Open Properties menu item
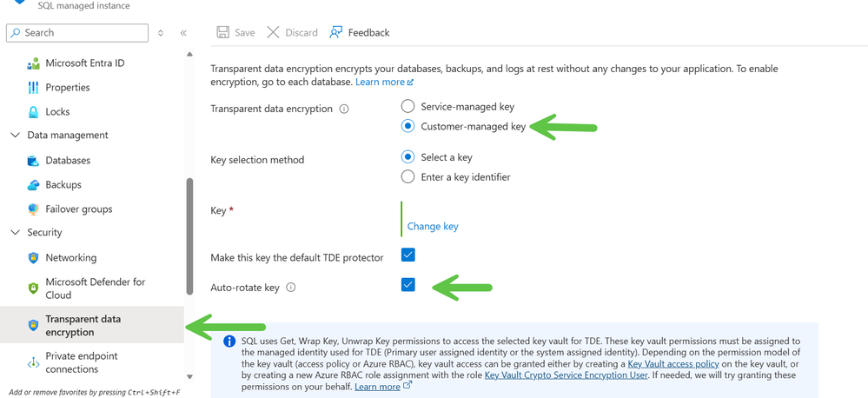 (x=92, y=88)
